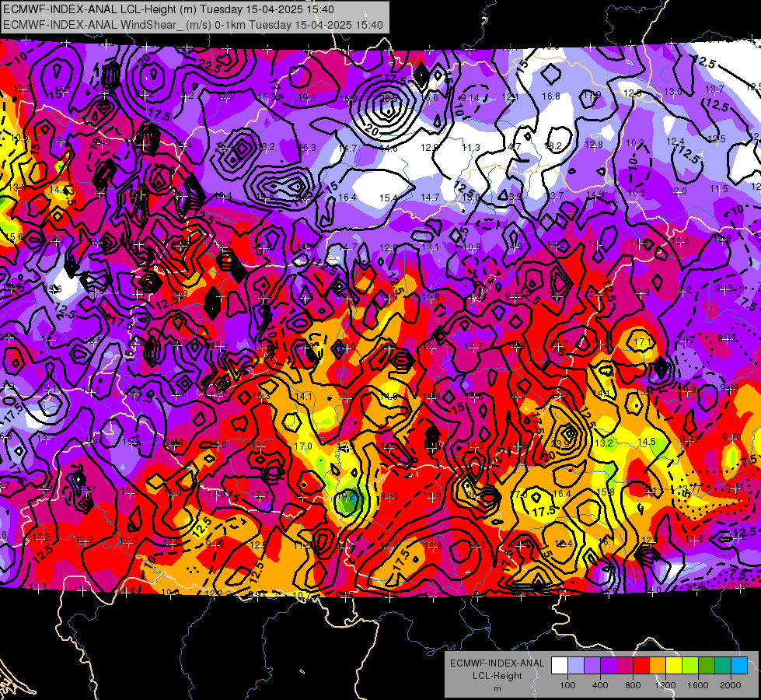The image size is (761, 700).
Task: Click the 9.93 grid point value
Action: coord(689,439)
